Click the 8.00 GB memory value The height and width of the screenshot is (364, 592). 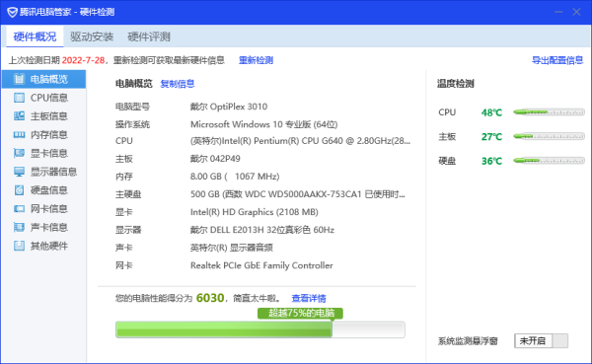pyautogui.click(x=235, y=177)
